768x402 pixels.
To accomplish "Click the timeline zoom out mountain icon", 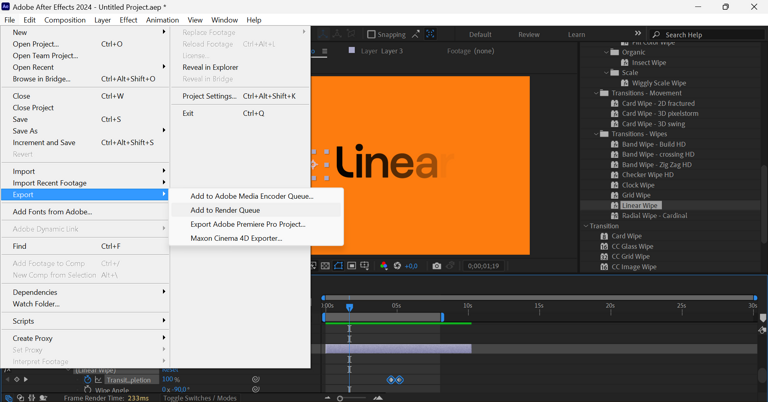I will click(328, 398).
